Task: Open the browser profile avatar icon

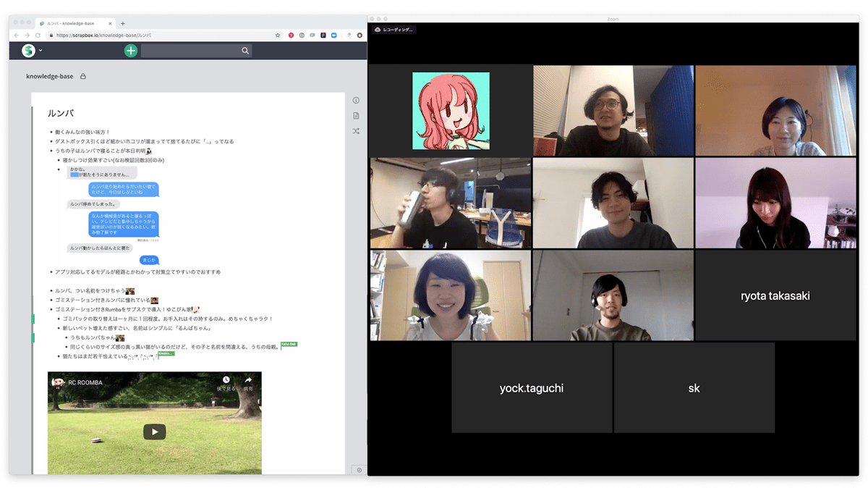Action: point(359,35)
